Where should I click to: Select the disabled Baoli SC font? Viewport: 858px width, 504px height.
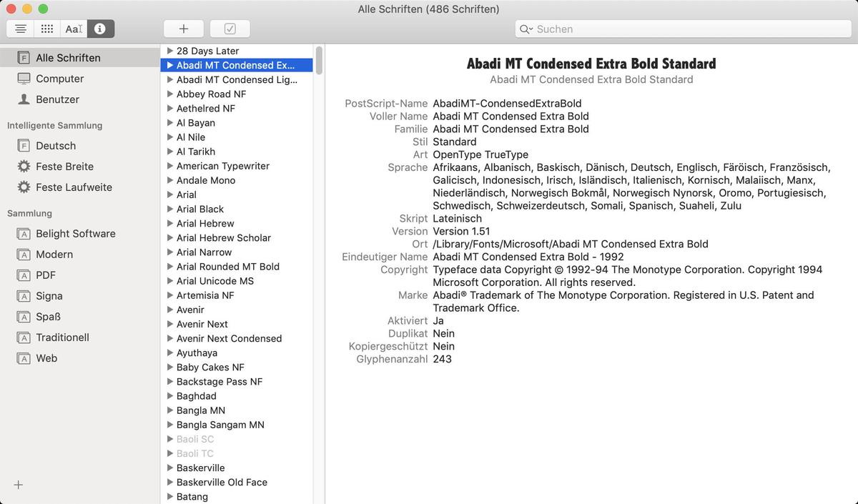click(x=237, y=439)
